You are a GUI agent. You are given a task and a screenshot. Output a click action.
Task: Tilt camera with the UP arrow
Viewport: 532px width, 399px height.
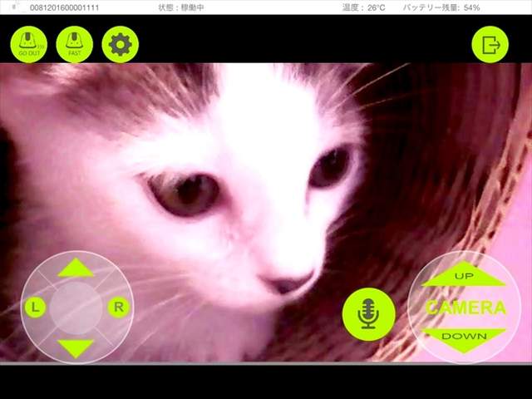(x=464, y=276)
